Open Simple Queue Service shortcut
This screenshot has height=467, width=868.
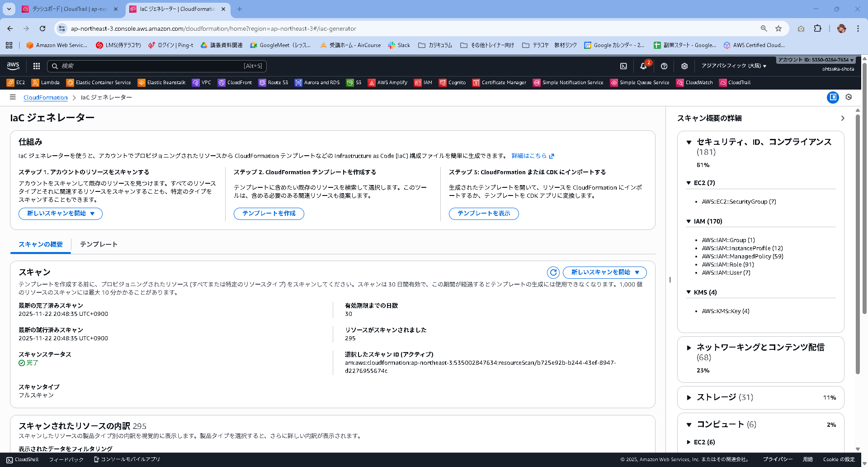point(640,82)
